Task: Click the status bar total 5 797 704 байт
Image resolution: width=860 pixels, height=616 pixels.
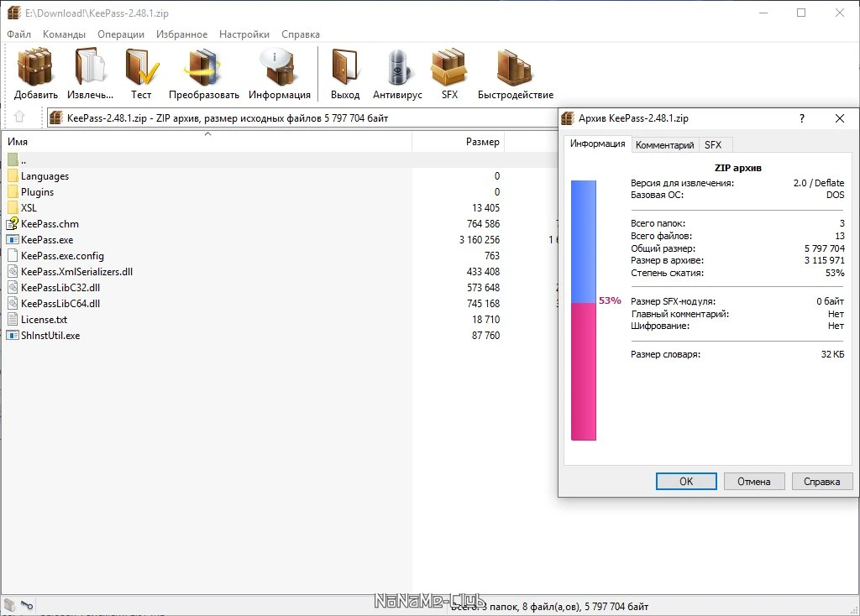Action: [616, 606]
